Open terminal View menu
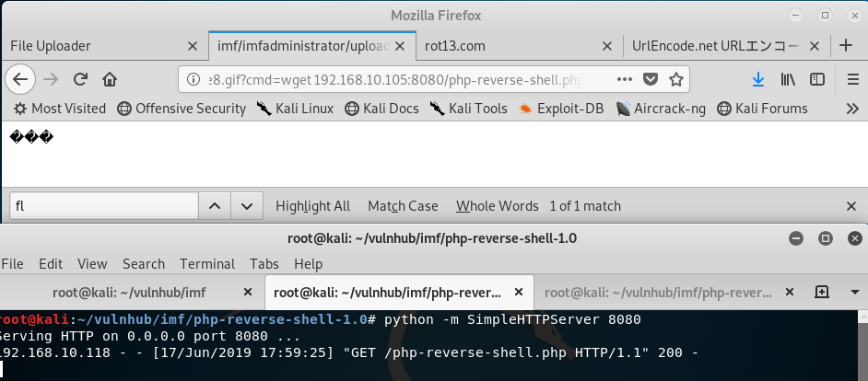 (92, 264)
